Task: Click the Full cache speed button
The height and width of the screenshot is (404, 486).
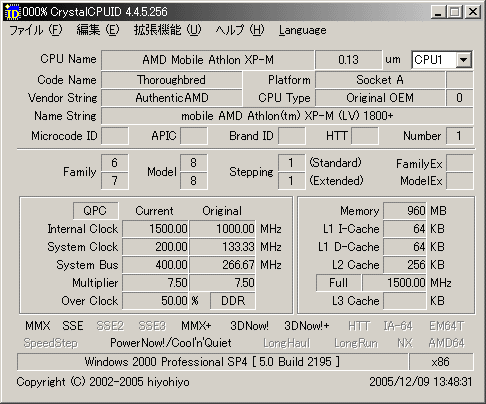Action: 338,283
